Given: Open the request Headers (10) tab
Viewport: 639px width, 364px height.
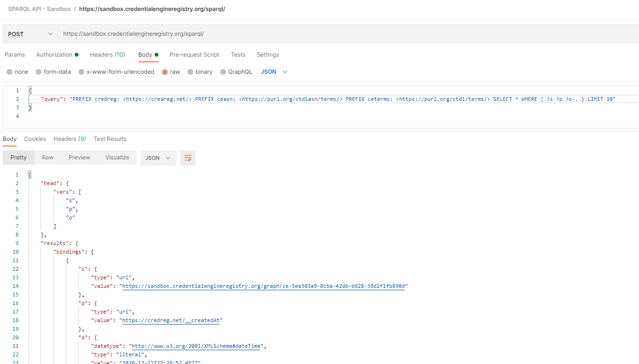Looking at the screenshot, I should pos(107,54).
